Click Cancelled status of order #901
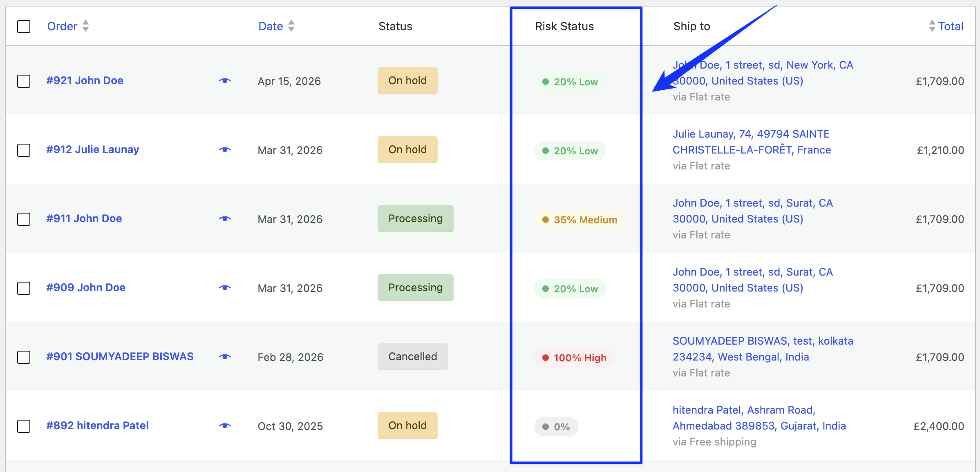Screen dimensions: 980x472 point(412,356)
